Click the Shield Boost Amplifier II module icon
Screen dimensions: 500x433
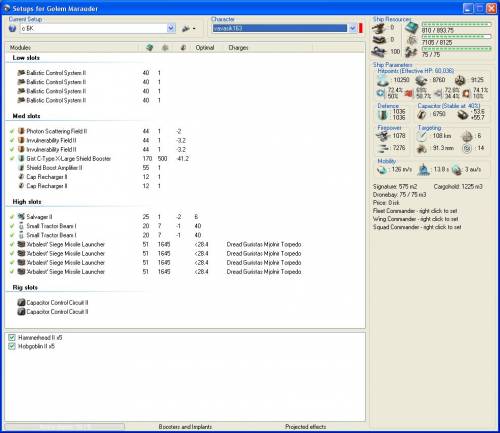21,168
